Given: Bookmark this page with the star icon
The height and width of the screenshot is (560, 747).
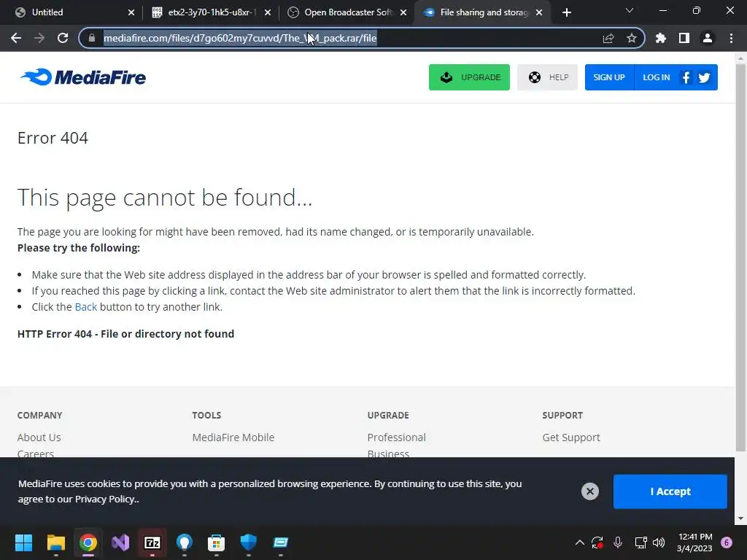Looking at the screenshot, I should tap(632, 38).
